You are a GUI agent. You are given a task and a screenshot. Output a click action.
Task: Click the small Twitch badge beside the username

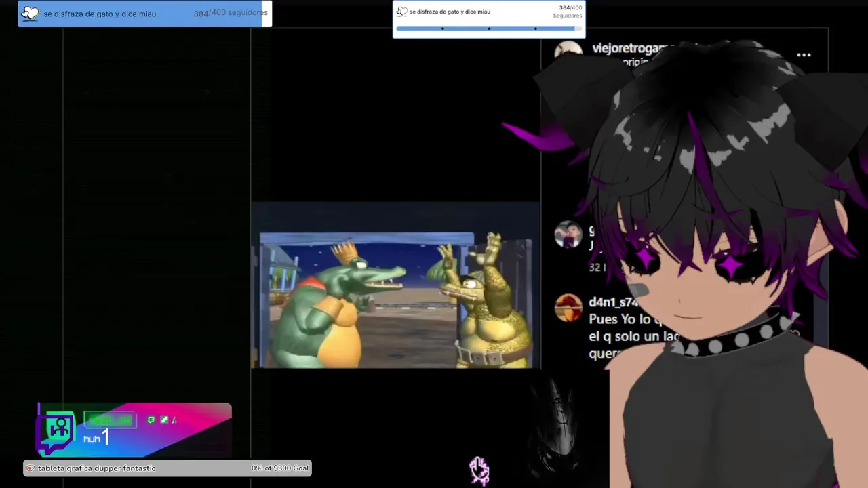click(x=151, y=420)
